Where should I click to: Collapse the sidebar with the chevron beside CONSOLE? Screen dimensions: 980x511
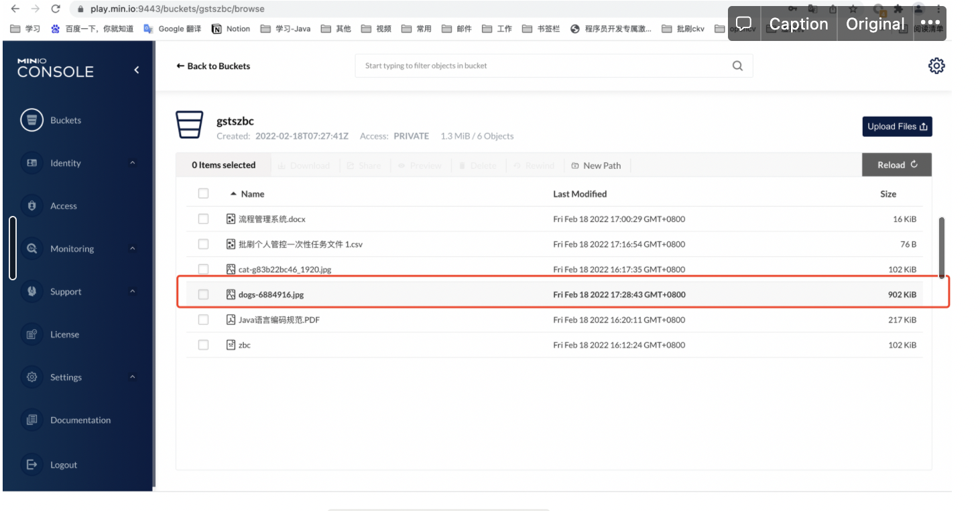(x=137, y=70)
